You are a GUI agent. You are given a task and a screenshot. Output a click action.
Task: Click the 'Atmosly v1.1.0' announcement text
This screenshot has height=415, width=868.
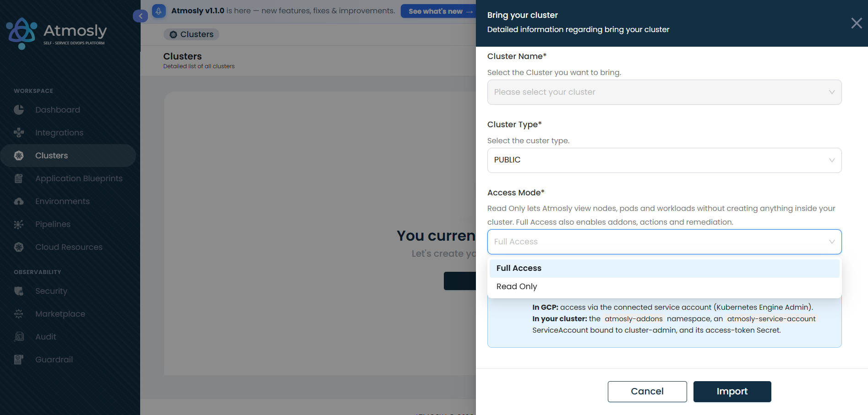pos(198,11)
